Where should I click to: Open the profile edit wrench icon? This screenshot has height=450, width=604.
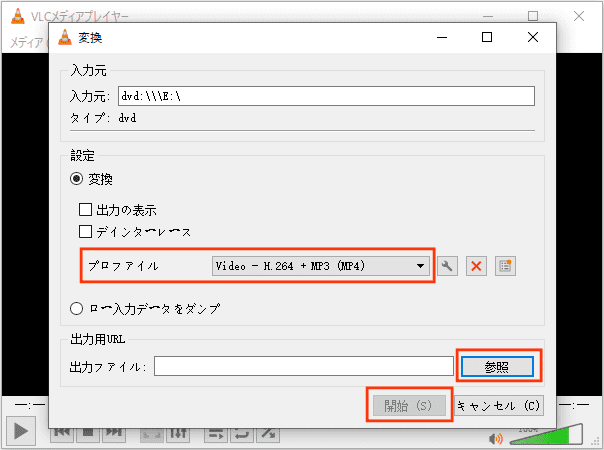coord(447,266)
